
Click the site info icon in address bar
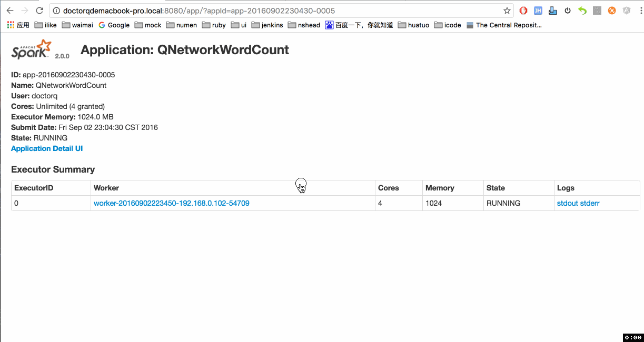[56, 11]
